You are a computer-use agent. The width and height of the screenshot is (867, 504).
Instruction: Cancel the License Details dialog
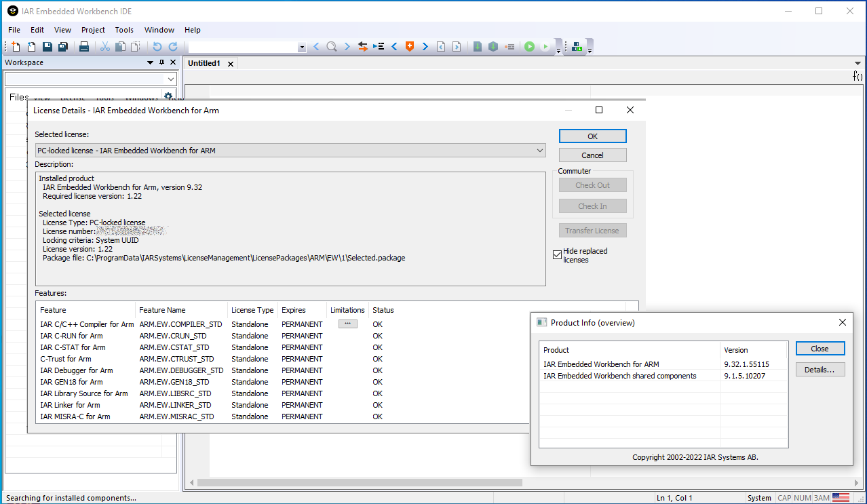[x=593, y=155]
